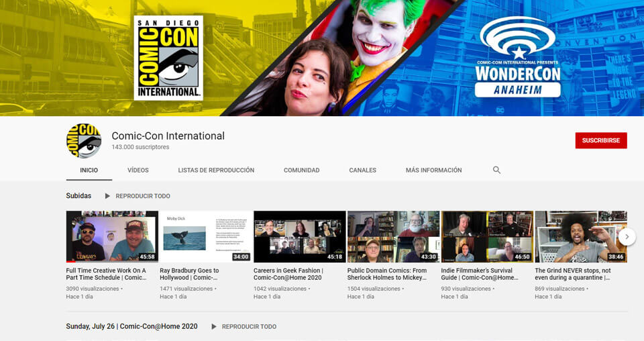Open the MÁS INFORMACIÓN tab
644x341 pixels.
point(434,170)
